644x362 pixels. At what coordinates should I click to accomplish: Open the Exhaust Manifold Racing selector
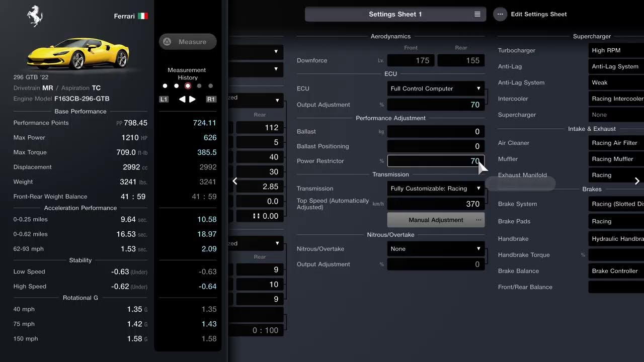point(616,175)
